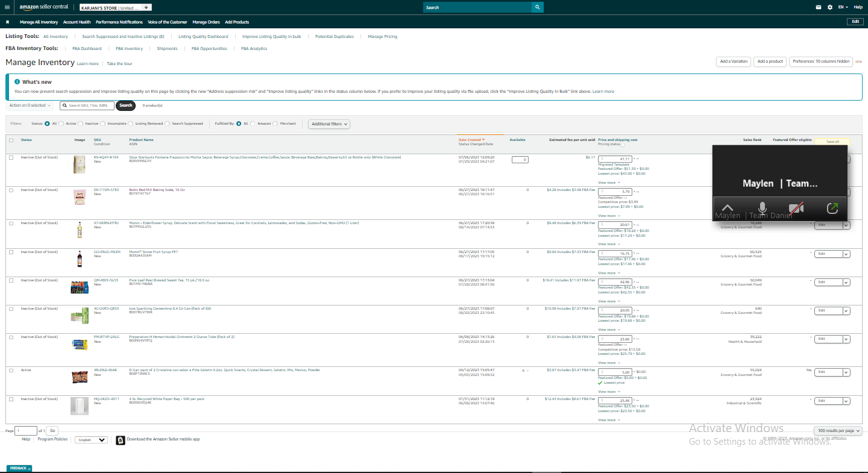Expand View more for the Starbucks Fontana row
The width and height of the screenshot is (868, 473).
[x=609, y=183]
